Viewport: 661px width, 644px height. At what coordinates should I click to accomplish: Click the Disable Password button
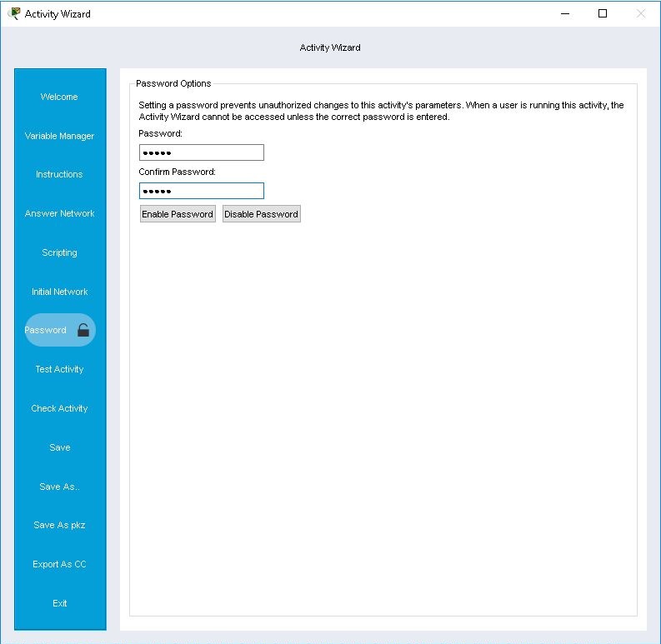point(262,214)
